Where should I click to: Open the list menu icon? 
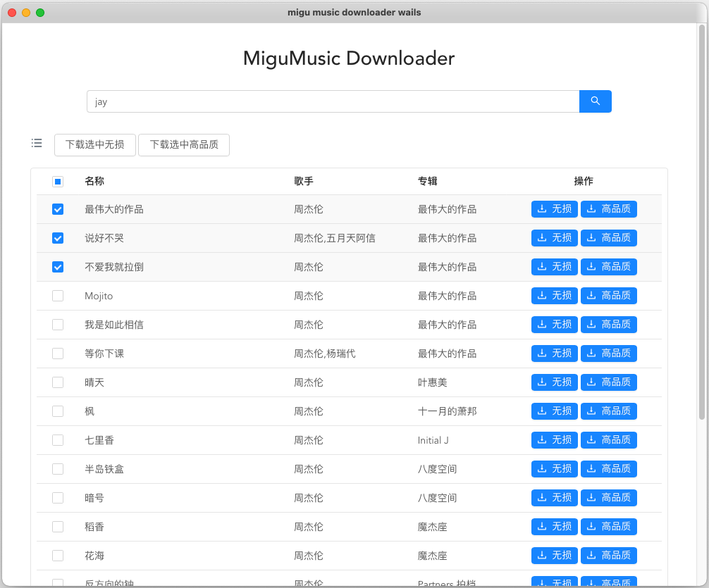tap(37, 143)
